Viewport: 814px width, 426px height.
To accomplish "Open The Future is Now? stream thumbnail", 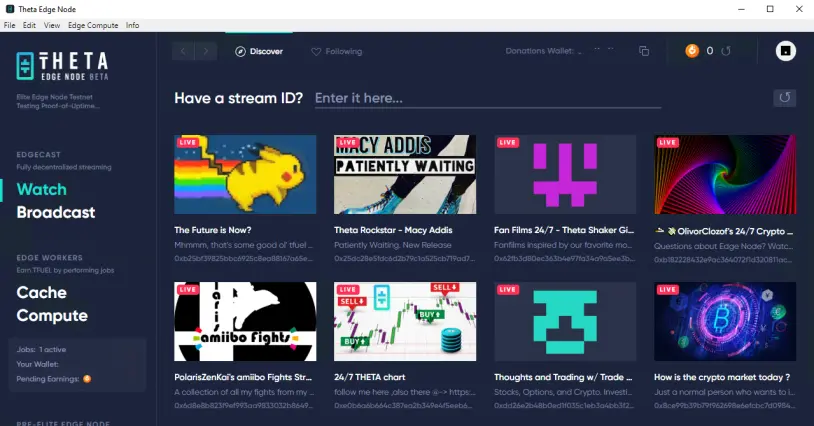I will click(x=245, y=174).
